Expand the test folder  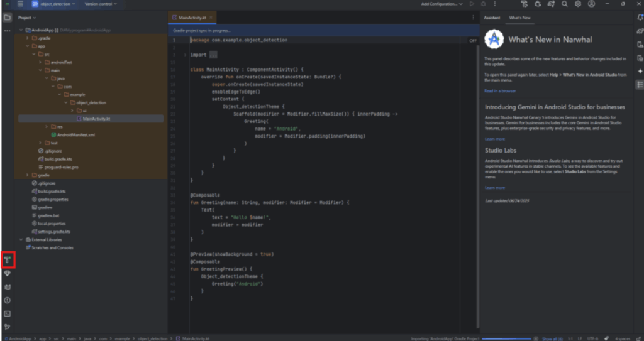pos(41,143)
